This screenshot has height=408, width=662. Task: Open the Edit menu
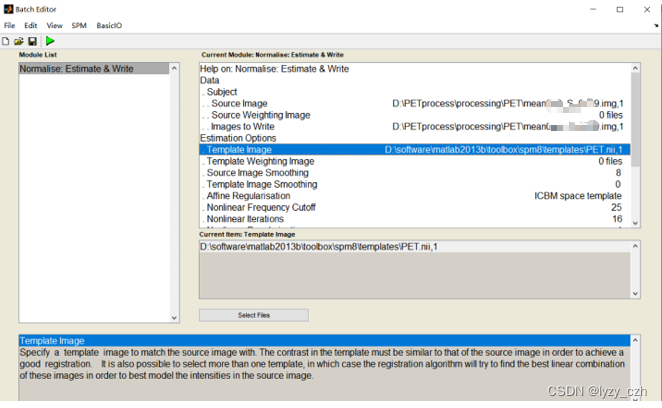click(x=30, y=25)
